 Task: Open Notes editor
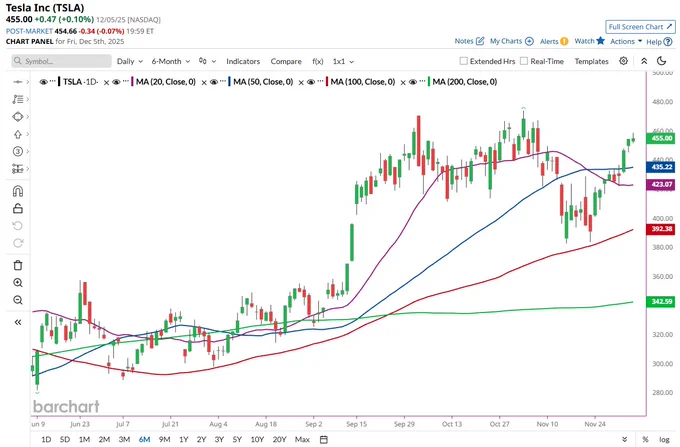click(x=469, y=41)
